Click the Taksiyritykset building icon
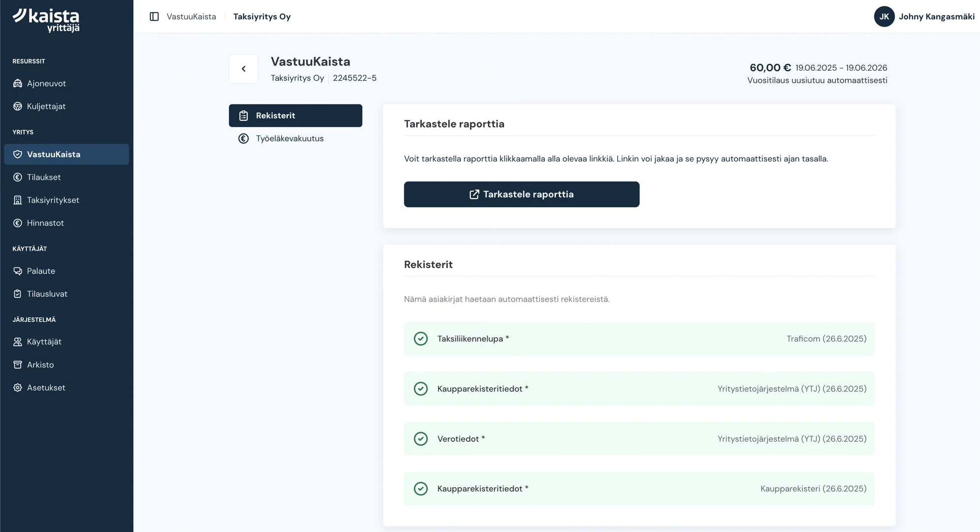 click(x=18, y=200)
